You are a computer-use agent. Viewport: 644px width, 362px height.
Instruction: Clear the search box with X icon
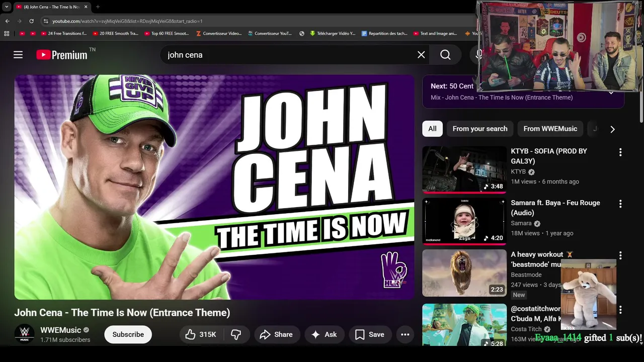tap(421, 55)
